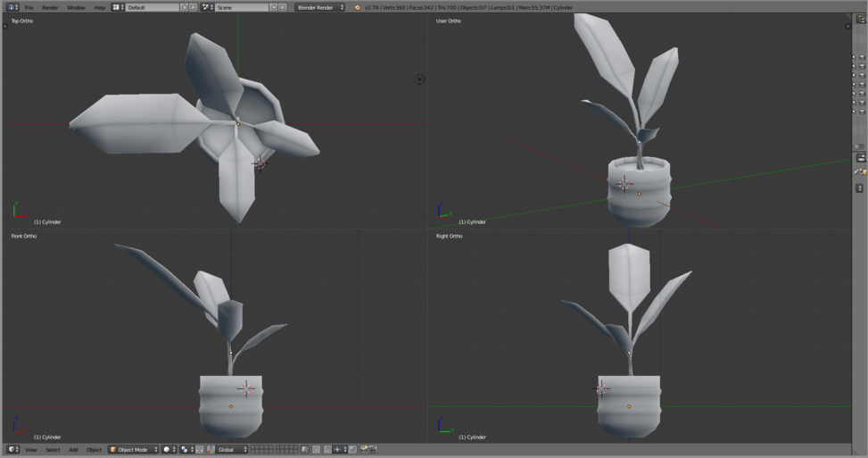Open the 3D viewport Object menu
The image size is (868, 458).
[94, 450]
